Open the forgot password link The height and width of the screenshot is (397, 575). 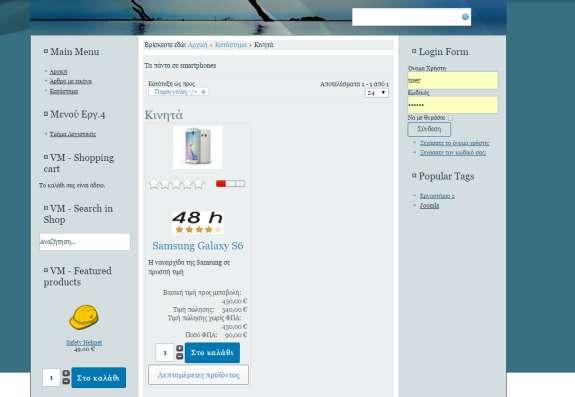click(453, 152)
